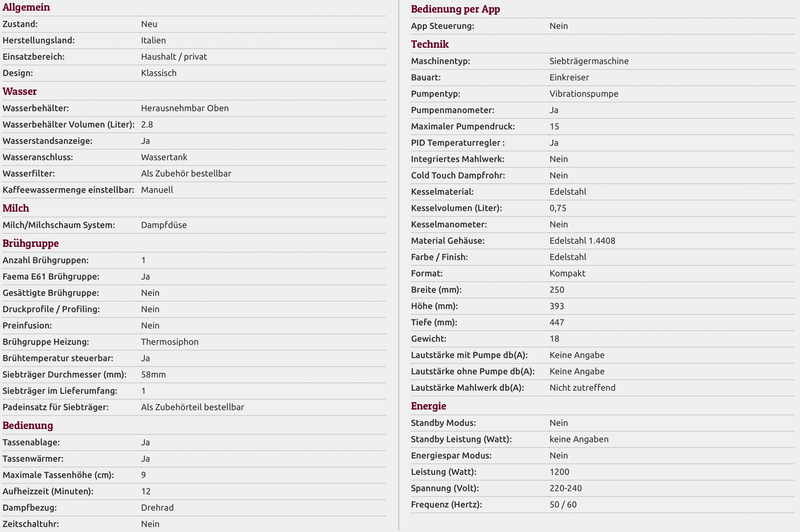Click the Technik section heading

[430, 44]
